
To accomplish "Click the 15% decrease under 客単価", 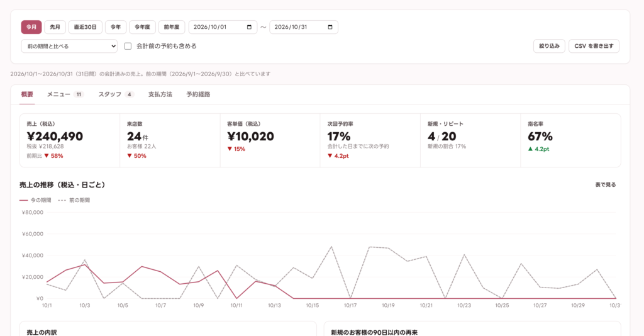I will pyautogui.click(x=236, y=149).
